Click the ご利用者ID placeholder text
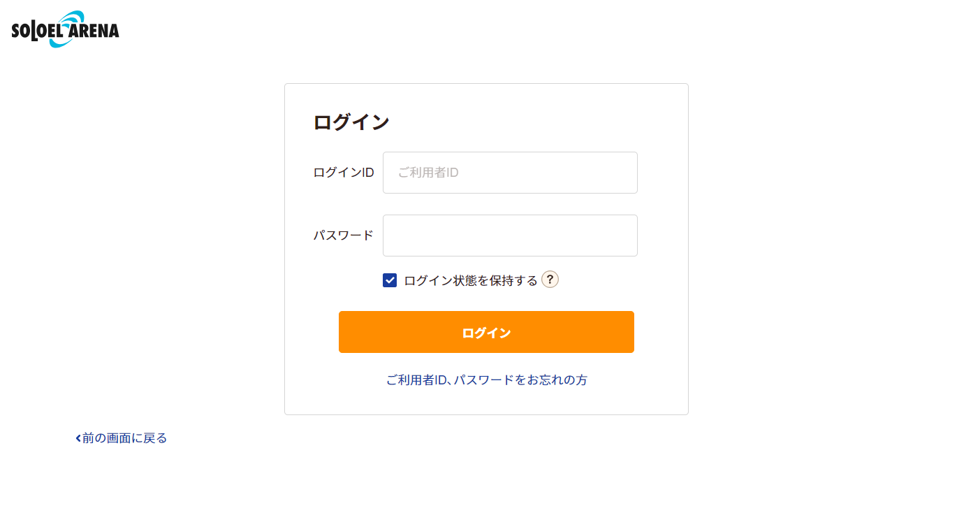This screenshot has height=506, width=980. 428,173
